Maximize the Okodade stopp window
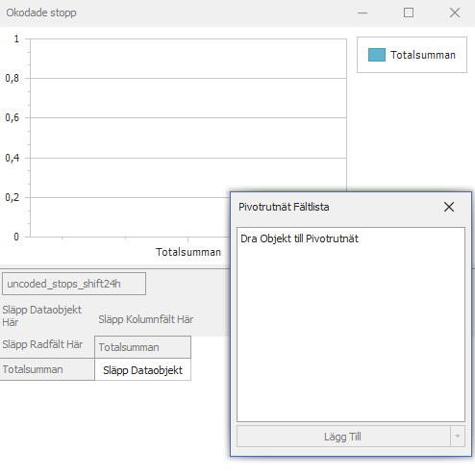The image size is (475, 476). (x=409, y=13)
